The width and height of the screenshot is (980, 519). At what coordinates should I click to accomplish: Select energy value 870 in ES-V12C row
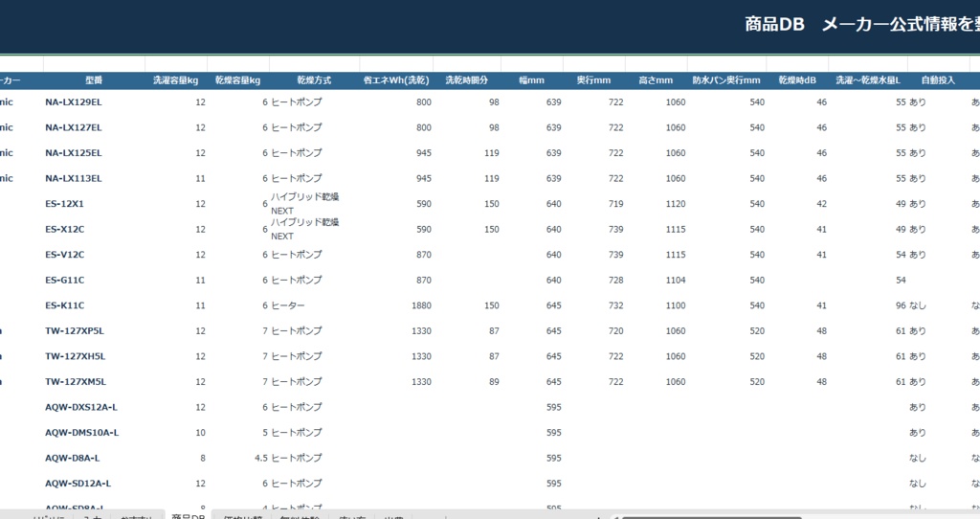(424, 255)
